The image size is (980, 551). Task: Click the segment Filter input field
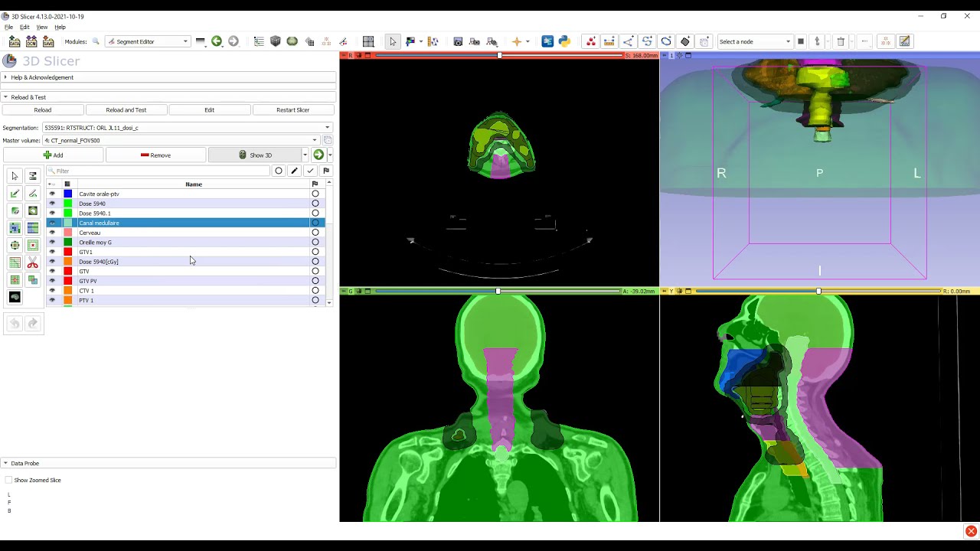158,171
